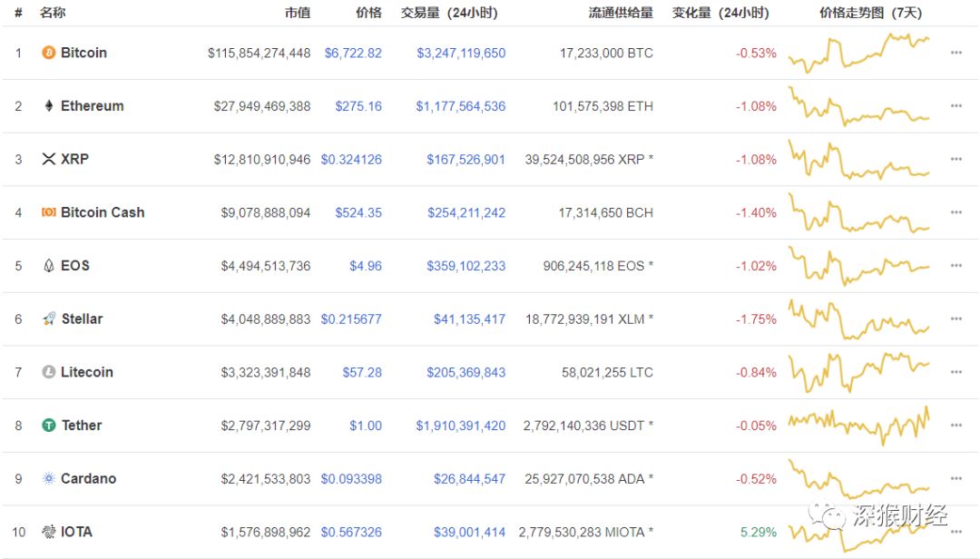Open Ethereum 7-day price trend chart
Viewport: 980px width, 559px height.
[858, 105]
